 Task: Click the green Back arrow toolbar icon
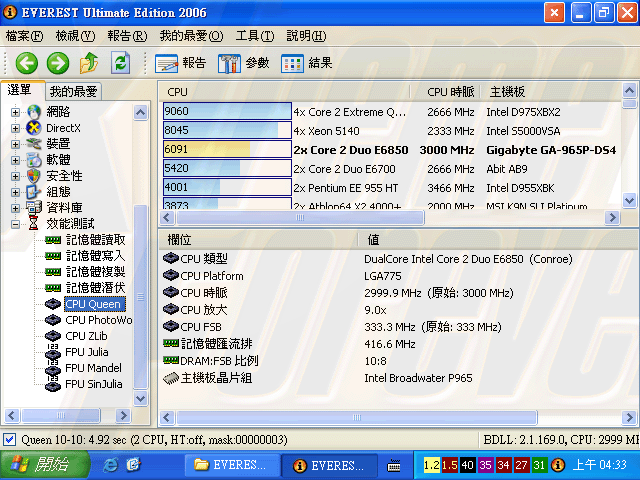click(26, 63)
